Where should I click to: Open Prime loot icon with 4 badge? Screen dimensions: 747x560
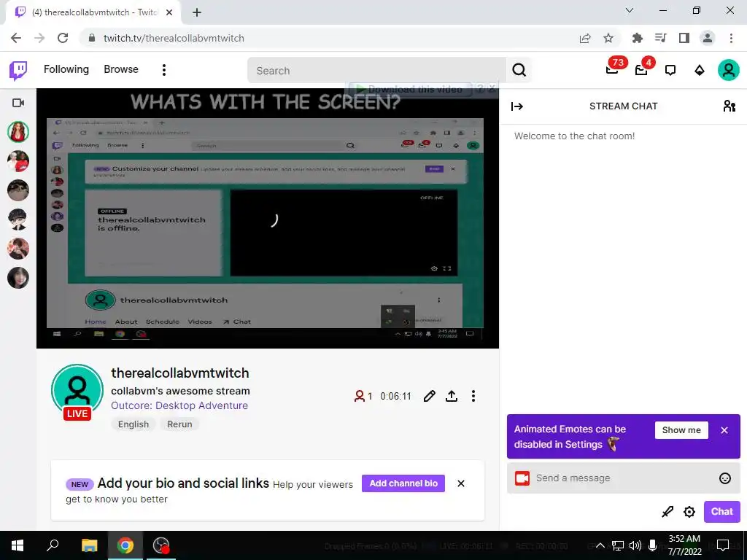pyautogui.click(x=642, y=69)
